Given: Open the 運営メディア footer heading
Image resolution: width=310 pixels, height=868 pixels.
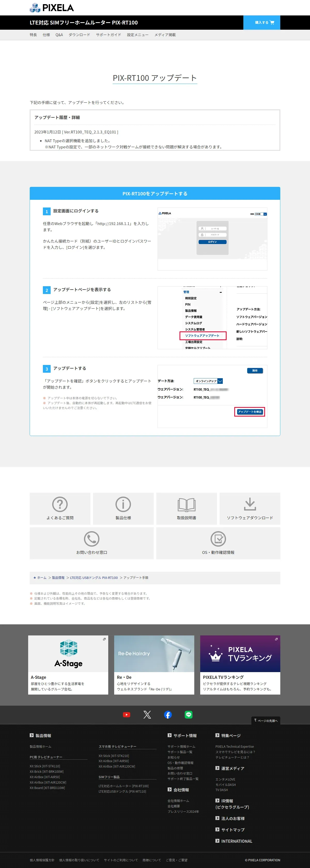Looking at the screenshot, I should pos(230,768).
